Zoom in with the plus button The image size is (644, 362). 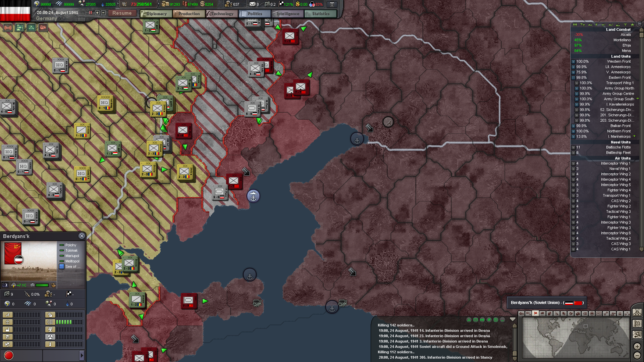click(x=637, y=346)
